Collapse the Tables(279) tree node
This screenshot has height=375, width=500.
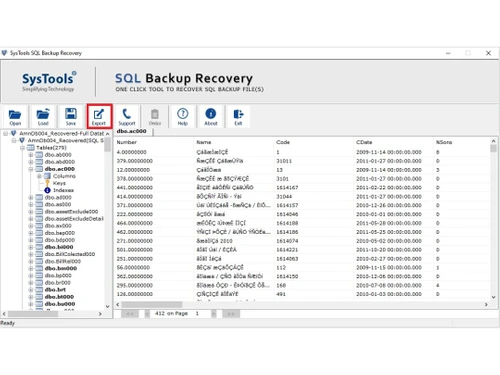22,148
